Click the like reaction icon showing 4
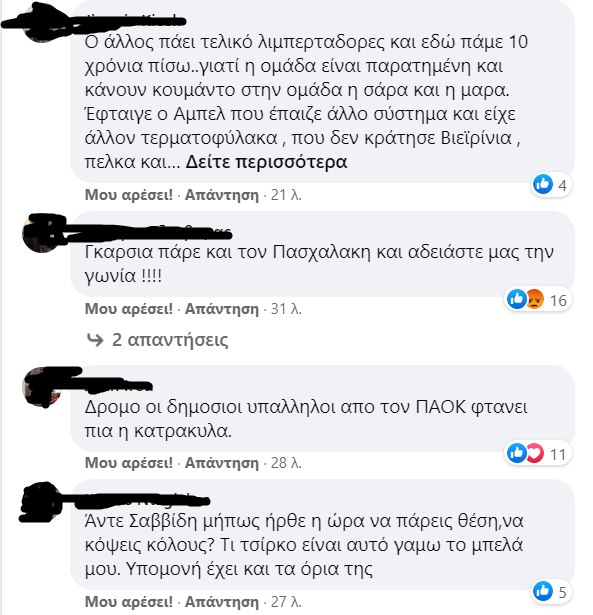This screenshot has width=593, height=615. point(543,184)
